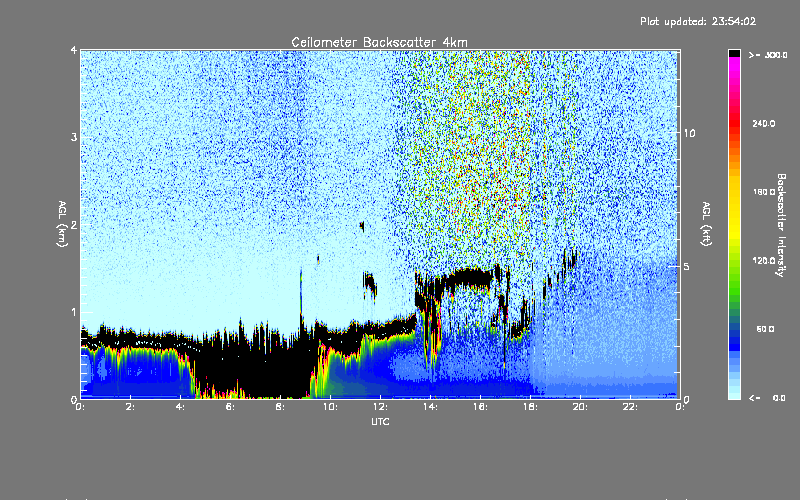This screenshot has width=800, height=500.
Task: Click the UTC x-axis label
Action: [380, 421]
